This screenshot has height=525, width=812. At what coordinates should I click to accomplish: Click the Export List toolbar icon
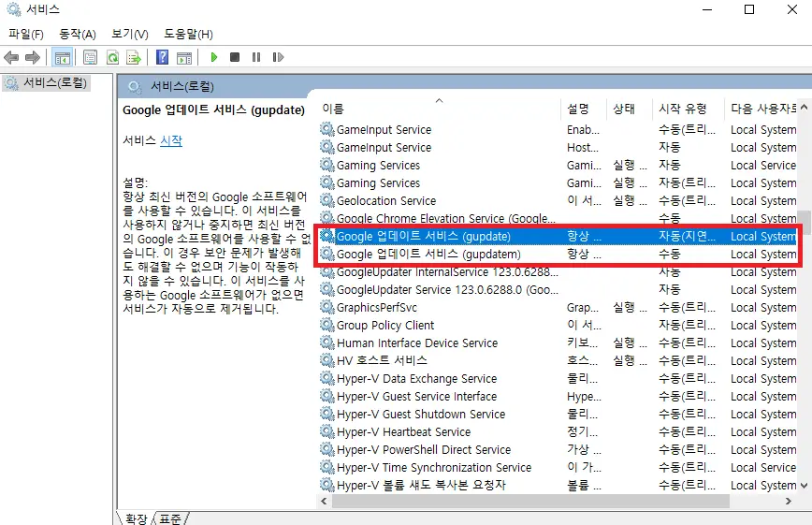(x=134, y=57)
